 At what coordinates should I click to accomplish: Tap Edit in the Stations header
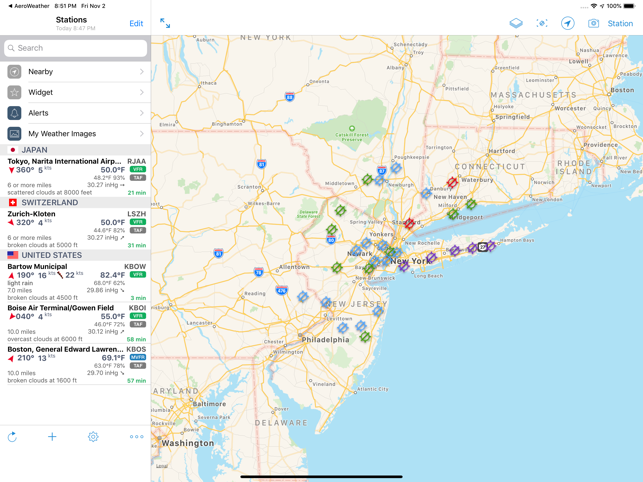(136, 23)
